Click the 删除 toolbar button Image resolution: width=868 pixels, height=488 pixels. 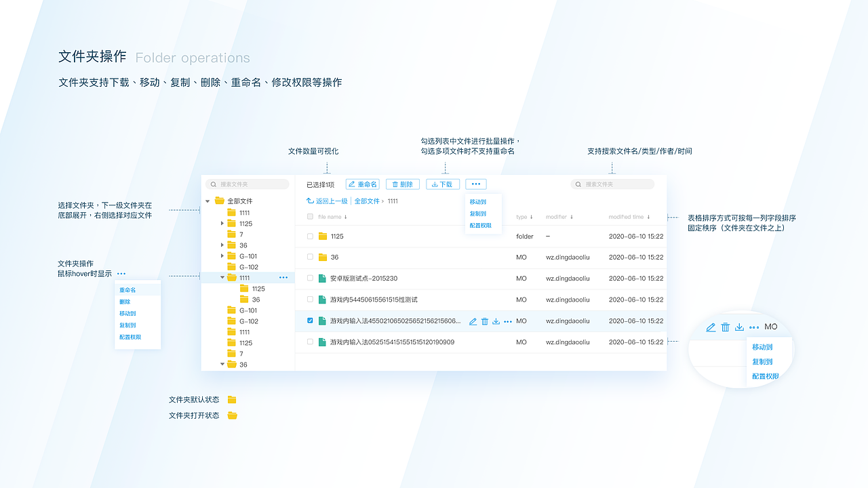[403, 184]
